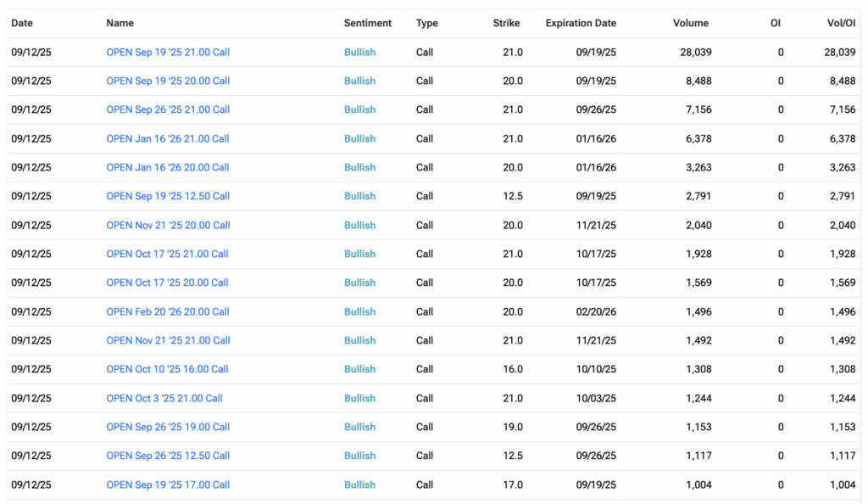The width and height of the screenshot is (868, 504).
Task: Open OPEN Nov 21 '25 20.00 Call
Action: (x=168, y=225)
